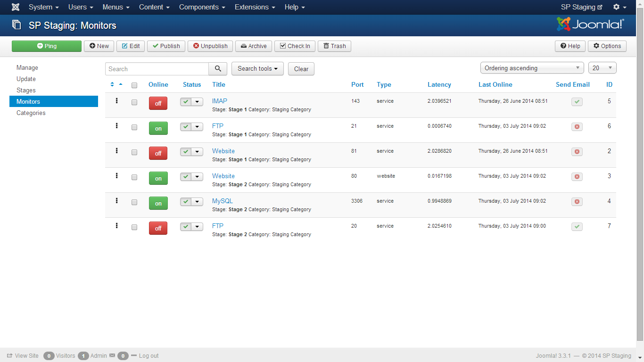Toggle Send Email icon for IMAP monitor
This screenshot has height=362, width=644.
tap(577, 102)
